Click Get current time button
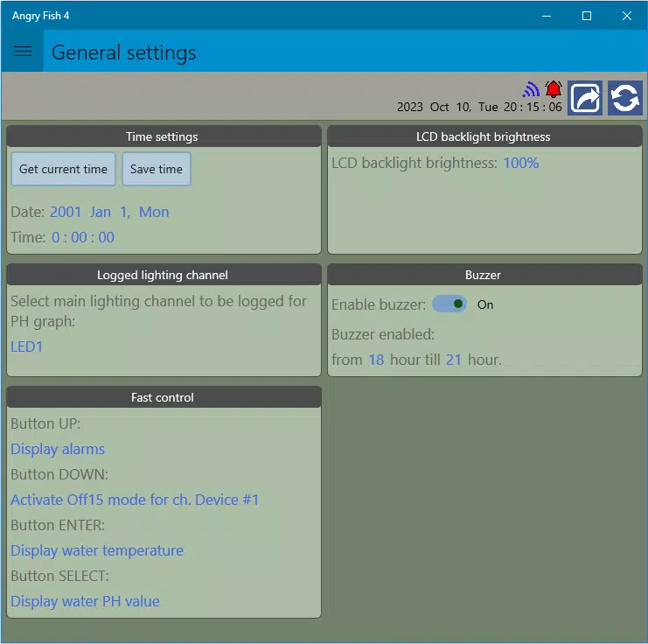Screen dimensions: 648x644 pyautogui.click(x=63, y=169)
